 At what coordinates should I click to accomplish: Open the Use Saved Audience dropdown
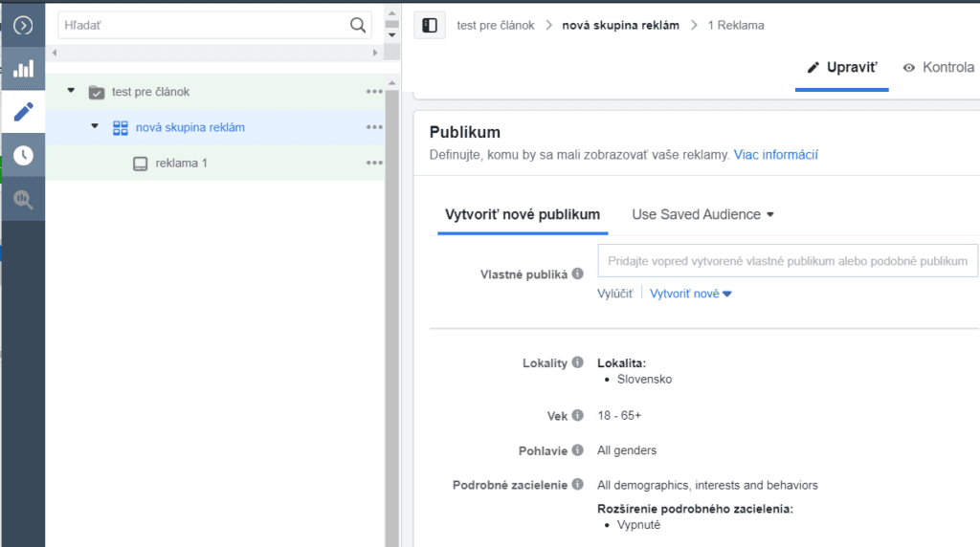(x=702, y=215)
